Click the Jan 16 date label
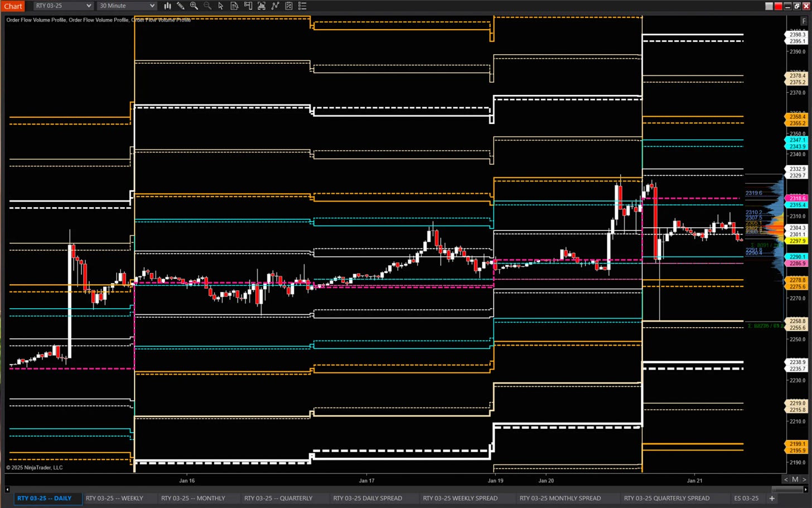The width and height of the screenshot is (812, 508). point(187,481)
